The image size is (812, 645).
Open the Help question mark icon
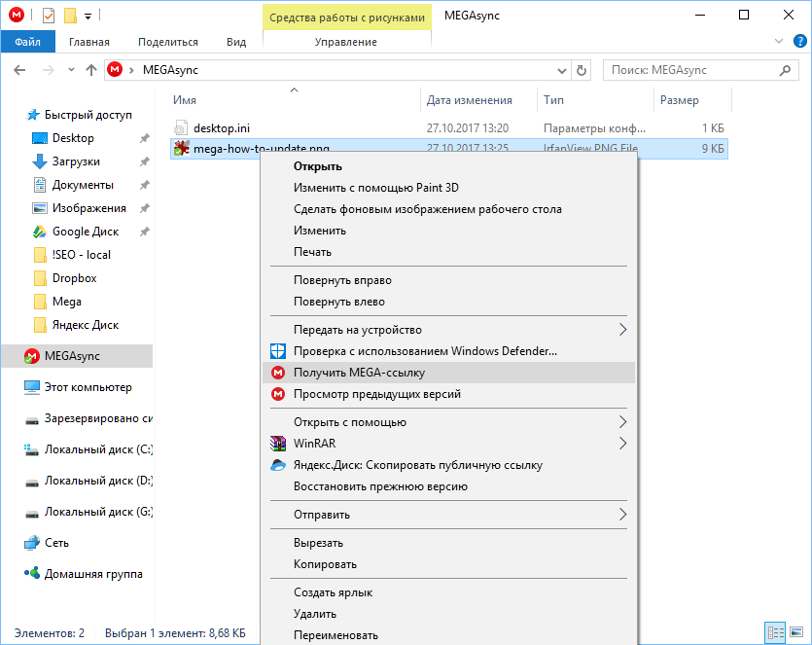(x=800, y=41)
